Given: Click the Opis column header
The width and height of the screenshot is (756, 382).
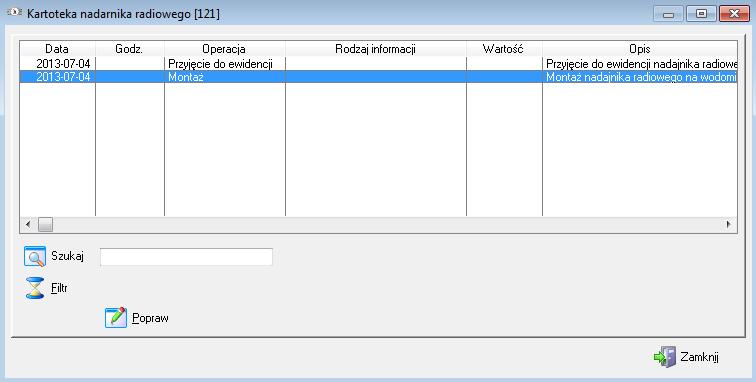Looking at the screenshot, I should pos(640,49).
